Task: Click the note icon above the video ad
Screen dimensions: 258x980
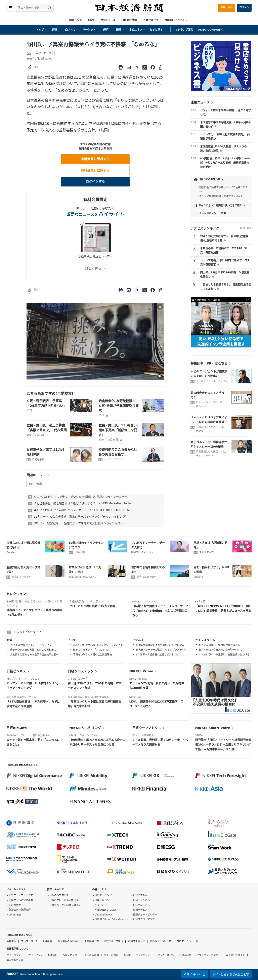Action: [x=137, y=290]
